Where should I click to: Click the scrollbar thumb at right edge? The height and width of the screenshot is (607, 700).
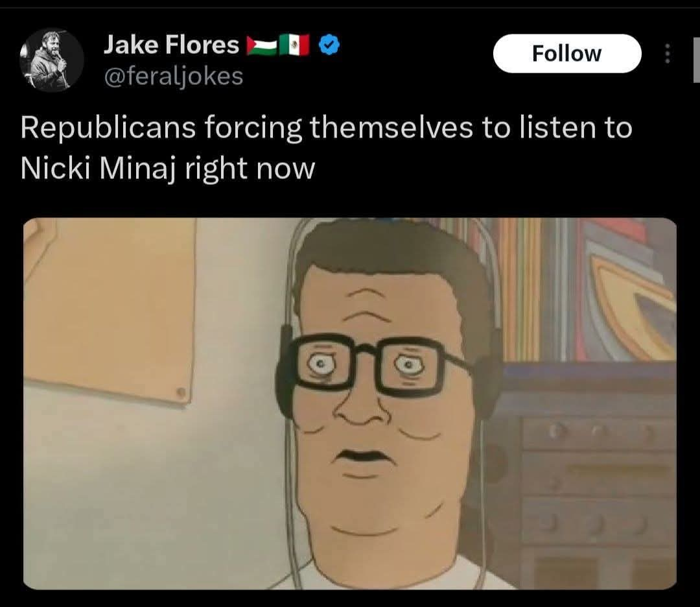pyautogui.click(x=696, y=60)
